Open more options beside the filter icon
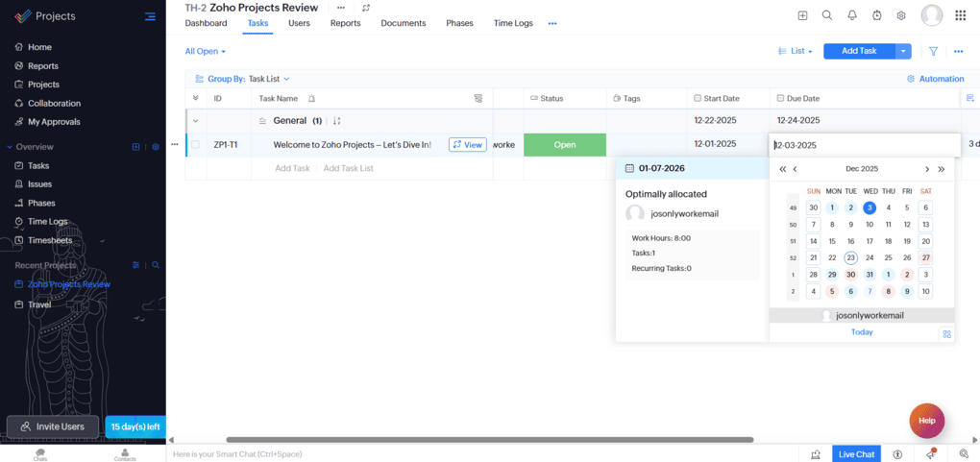The image size is (980, 462). point(958,51)
